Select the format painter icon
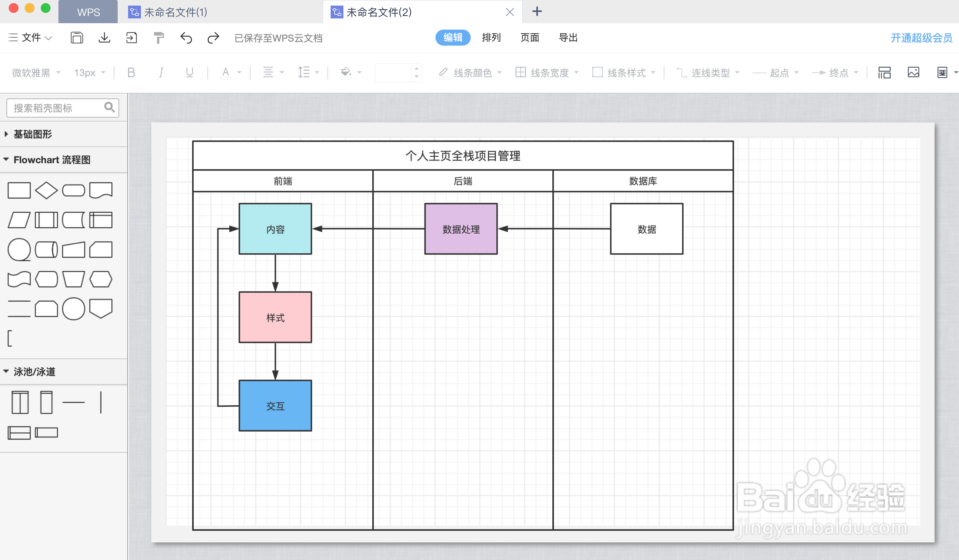The height and width of the screenshot is (560, 959). [159, 38]
